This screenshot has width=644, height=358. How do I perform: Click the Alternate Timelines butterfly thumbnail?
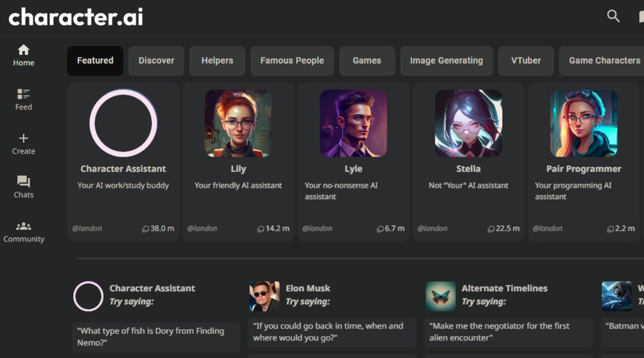(440, 296)
